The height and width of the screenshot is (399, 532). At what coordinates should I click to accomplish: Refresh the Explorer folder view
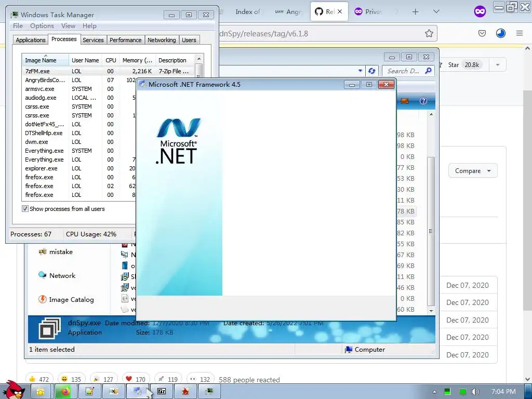pyautogui.click(x=371, y=71)
